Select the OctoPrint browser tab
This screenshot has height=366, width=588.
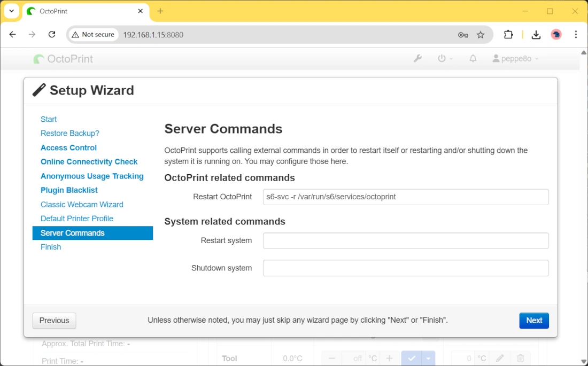point(86,11)
